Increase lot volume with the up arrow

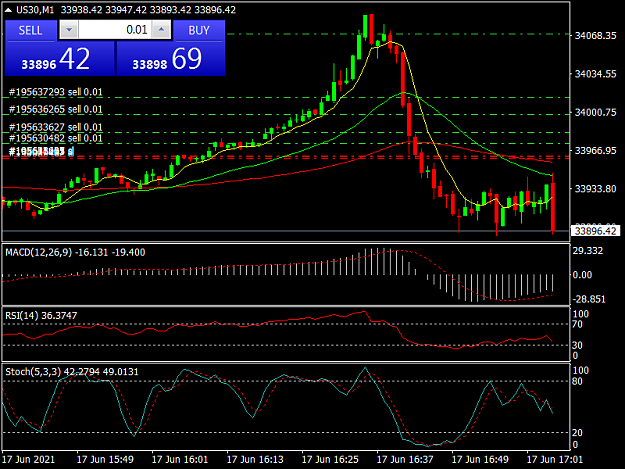pos(161,30)
